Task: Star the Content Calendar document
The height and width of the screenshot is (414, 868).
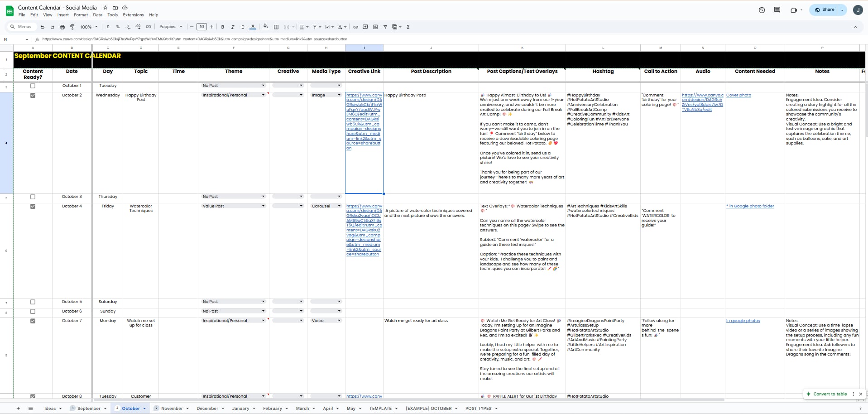Action: (x=106, y=8)
